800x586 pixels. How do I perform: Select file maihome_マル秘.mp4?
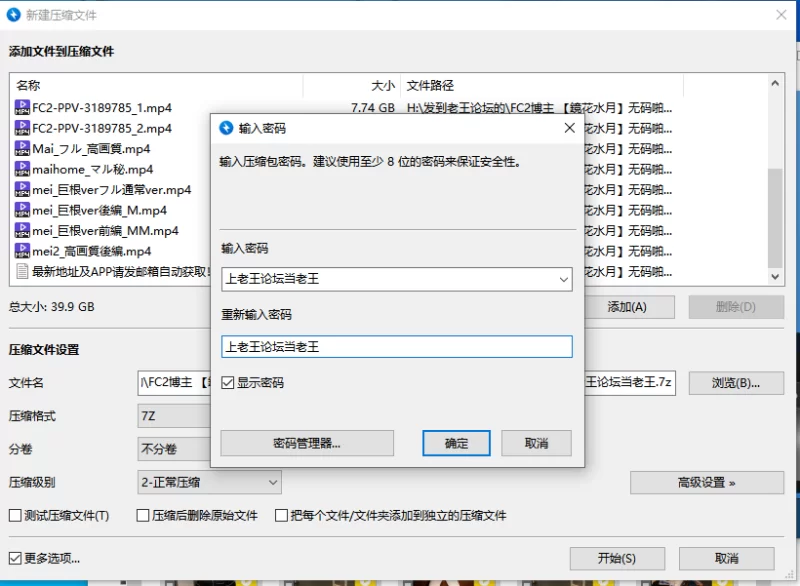(92, 169)
